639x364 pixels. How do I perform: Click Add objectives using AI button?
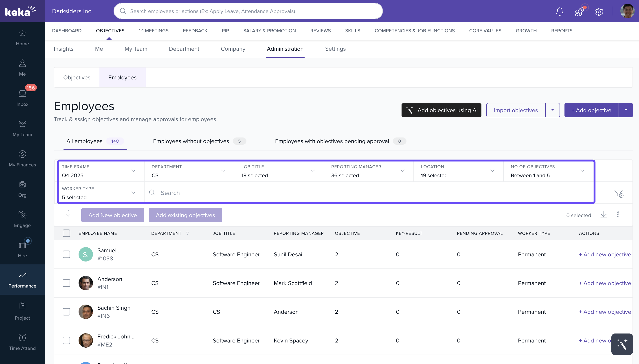pyautogui.click(x=441, y=110)
